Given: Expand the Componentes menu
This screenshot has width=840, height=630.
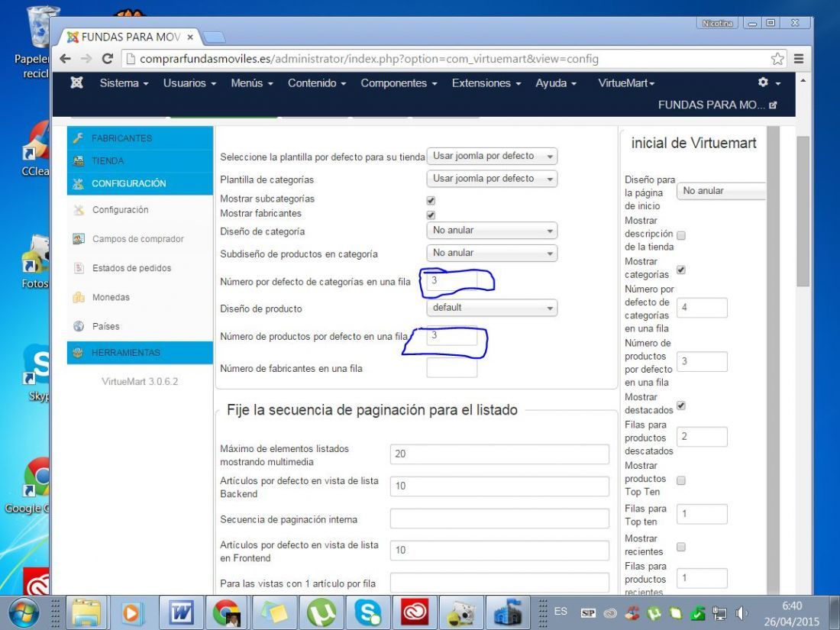Looking at the screenshot, I should tap(399, 83).
